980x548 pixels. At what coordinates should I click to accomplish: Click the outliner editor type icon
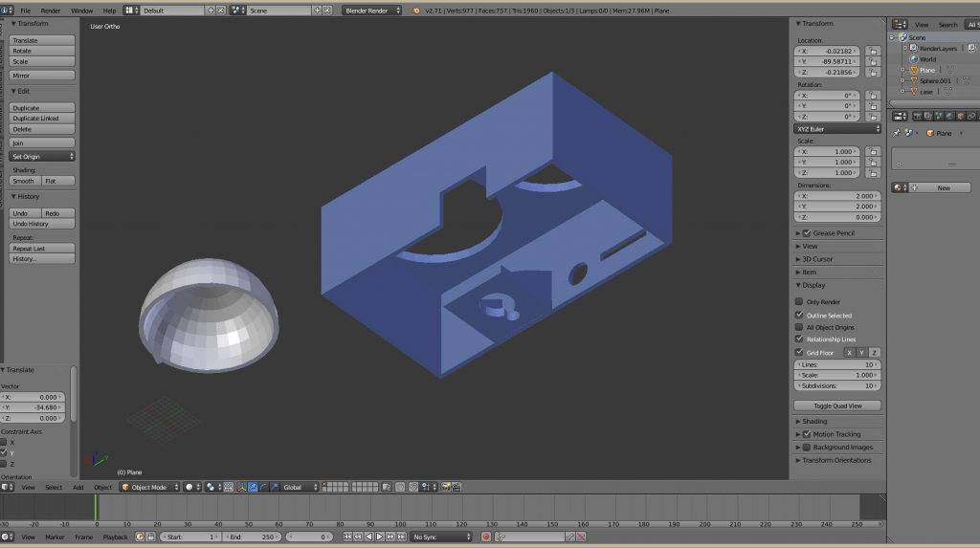(898, 24)
